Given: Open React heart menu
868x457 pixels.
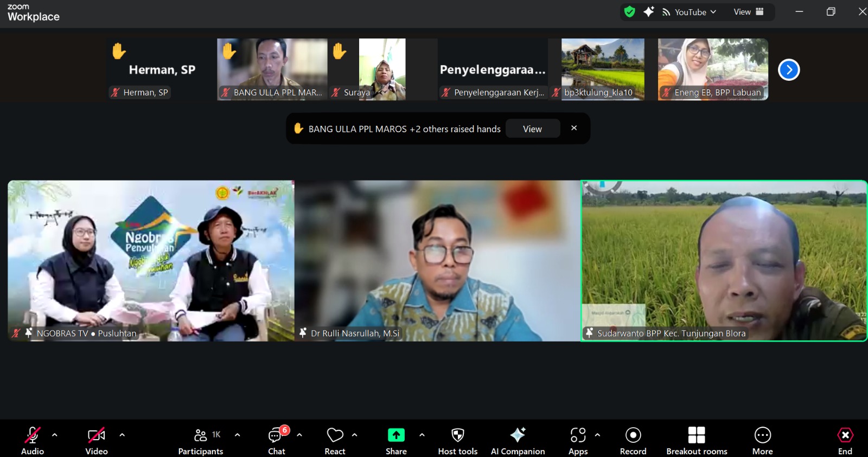Looking at the screenshot, I should 335,440.
